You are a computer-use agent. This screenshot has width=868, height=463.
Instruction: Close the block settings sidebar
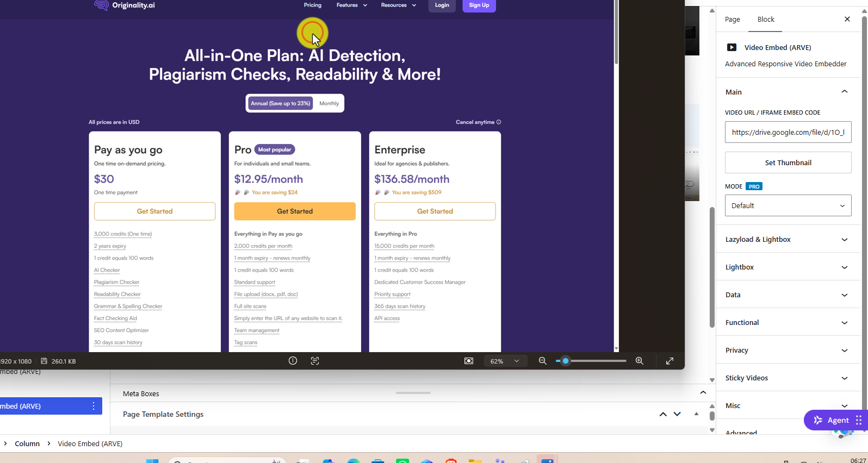847,19
